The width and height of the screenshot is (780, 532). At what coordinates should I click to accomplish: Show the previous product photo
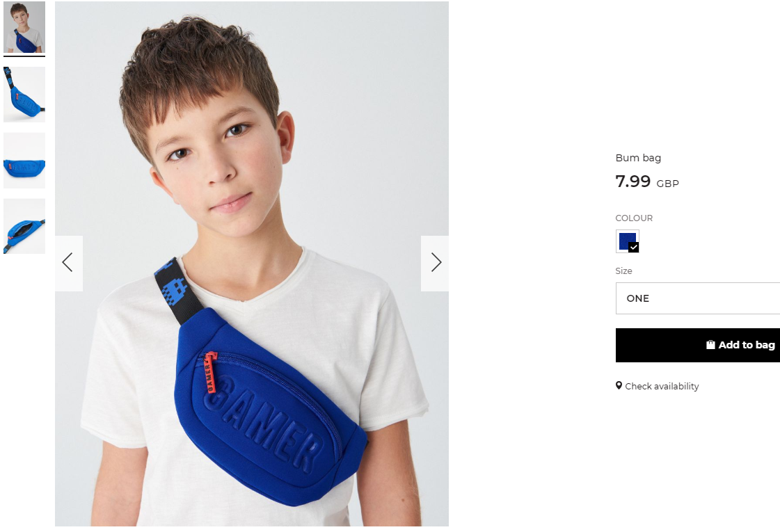coord(69,263)
